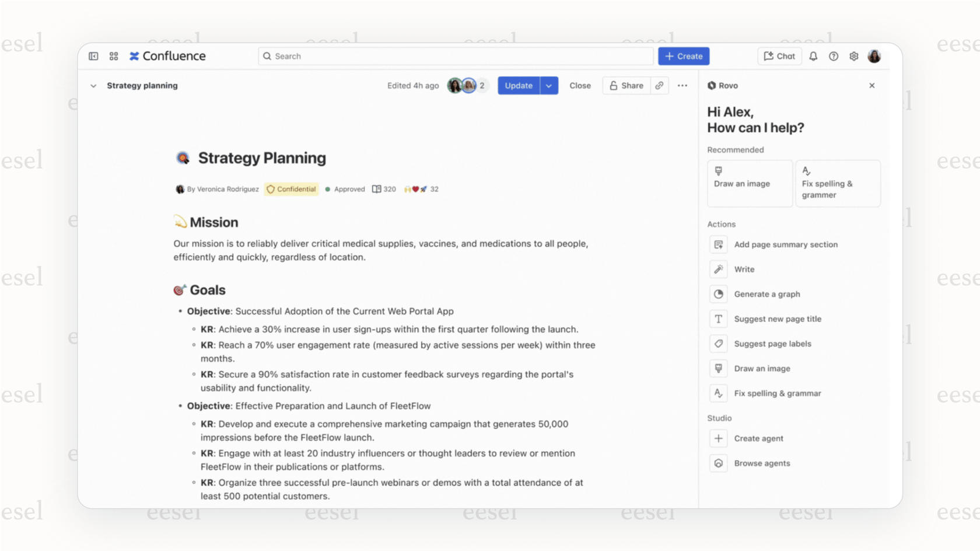Toggle the left navigation panel icon
The image size is (980, 551).
coord(93,56)
